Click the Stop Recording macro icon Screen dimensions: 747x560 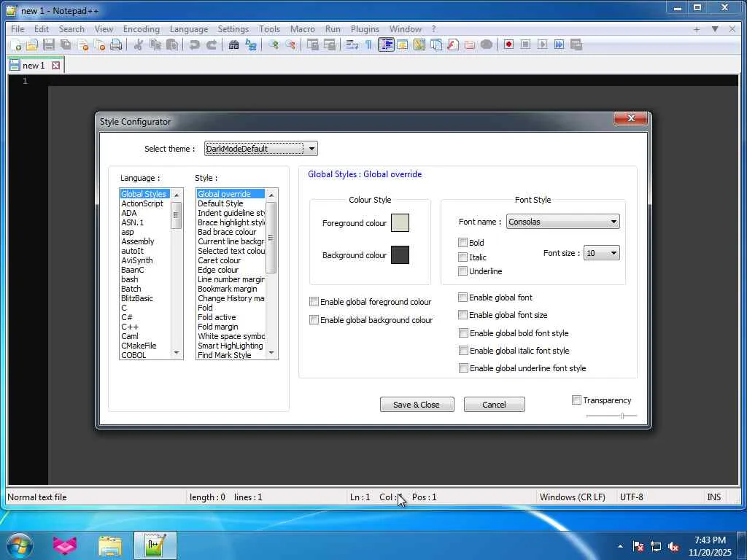[x=525, y=44]
